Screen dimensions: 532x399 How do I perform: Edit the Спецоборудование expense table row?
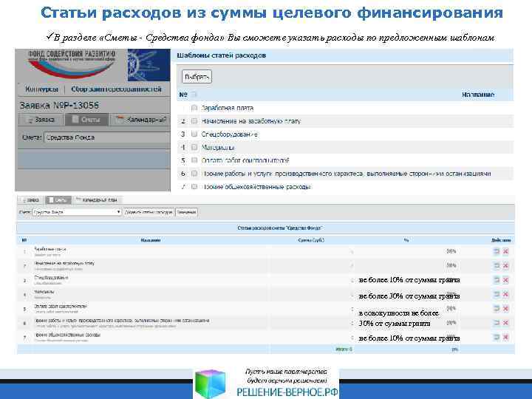click(x=497, y=280)
